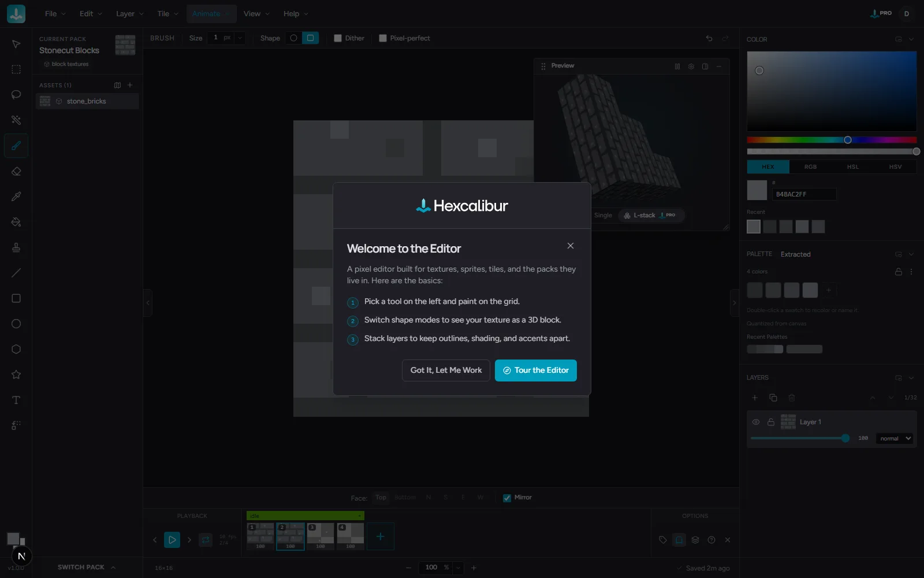Select the ellipse shape tool
Viewport: 924px width, 578px height.
click(x=16, y=324)
